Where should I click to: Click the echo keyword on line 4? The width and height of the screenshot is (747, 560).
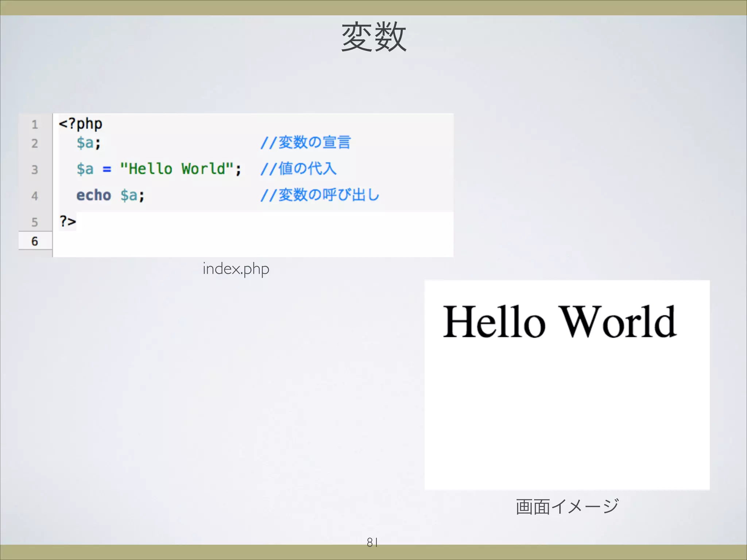click(93, 195)
